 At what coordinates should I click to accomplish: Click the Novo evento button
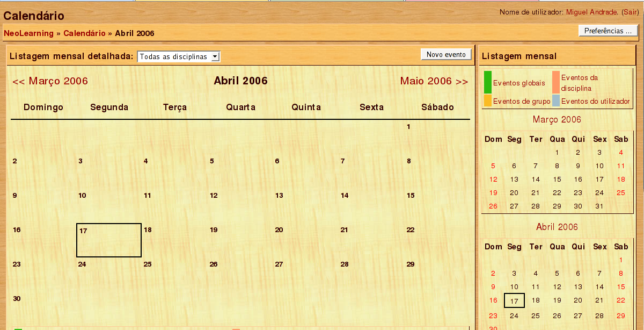point(446,54)
